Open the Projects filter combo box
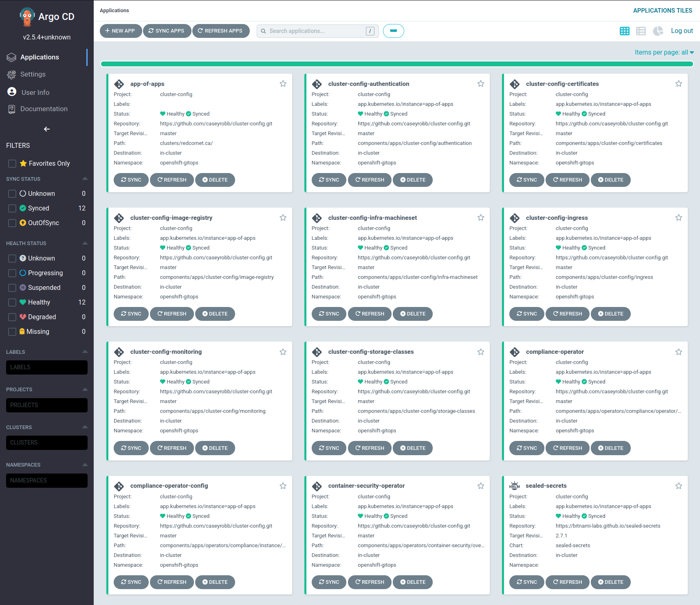 [47, 405]
